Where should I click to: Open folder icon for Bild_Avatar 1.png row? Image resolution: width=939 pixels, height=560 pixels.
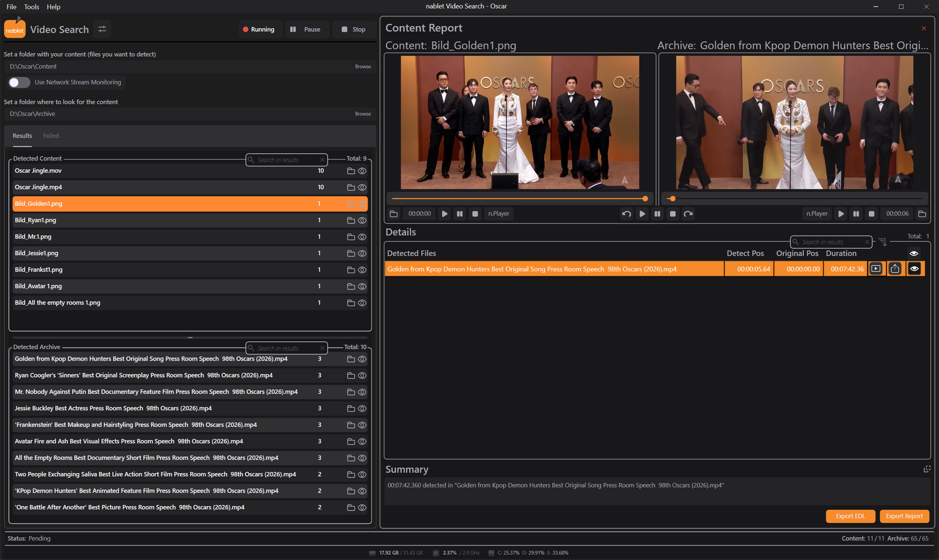tap(351, 286)
